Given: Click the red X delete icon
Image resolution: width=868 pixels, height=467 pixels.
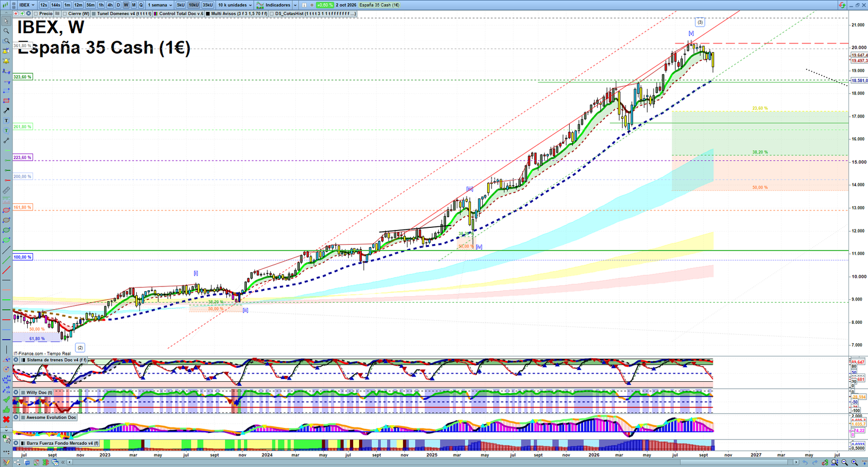Looking at the screenshot, I should (7, 419).
